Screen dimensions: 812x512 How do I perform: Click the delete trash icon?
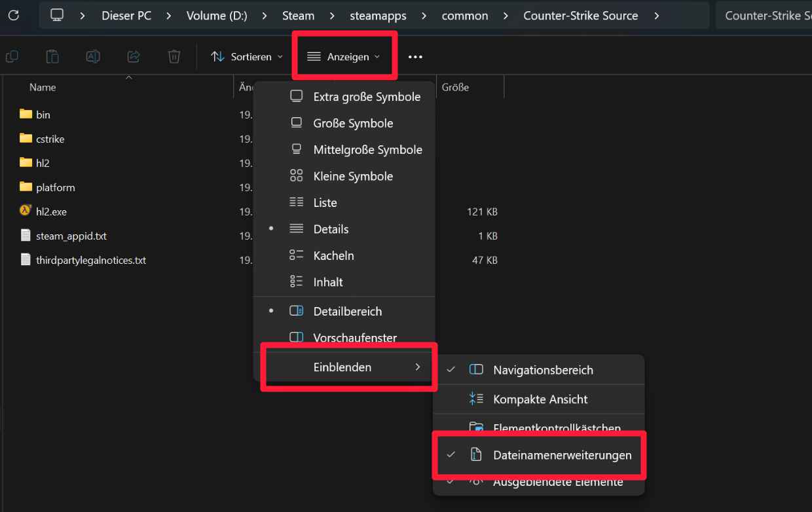coord(174,57)
